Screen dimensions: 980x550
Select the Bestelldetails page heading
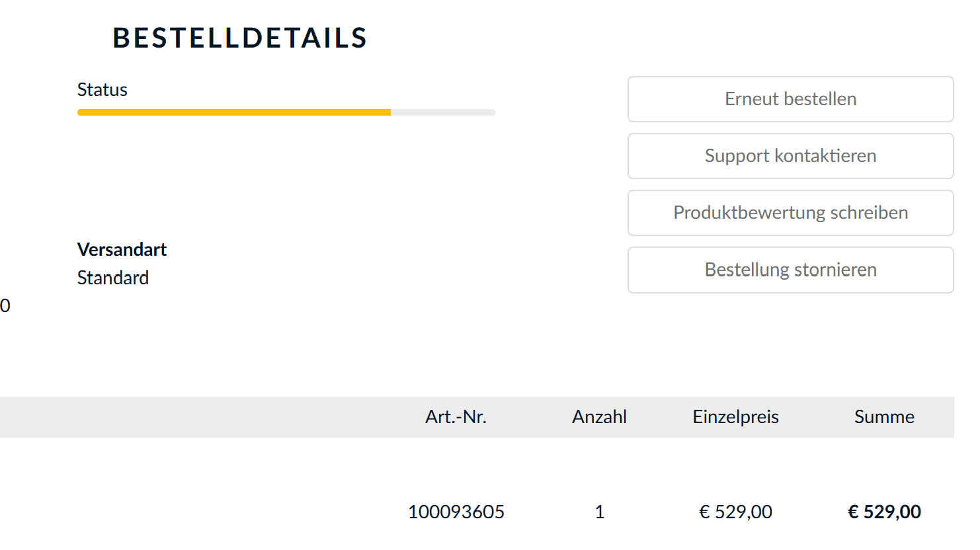click(x=239, y=38)
